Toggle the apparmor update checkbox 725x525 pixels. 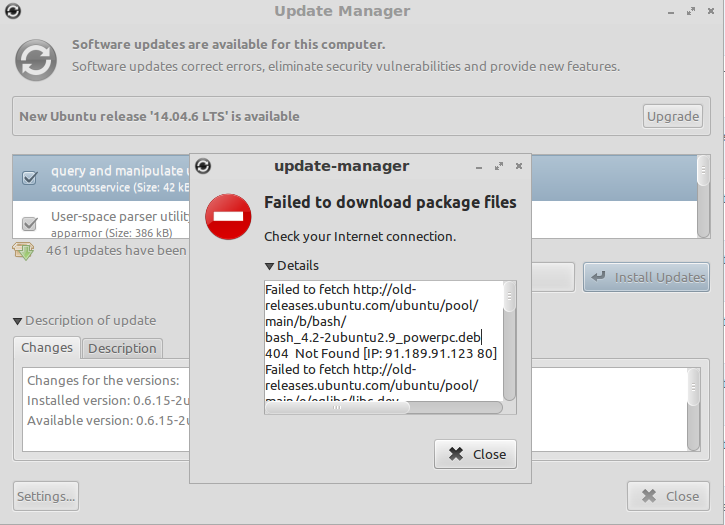(30, 222)
